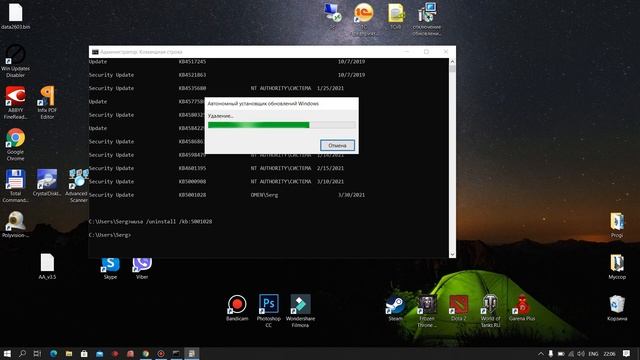Launch Steam from the desktop
Image resolution: width=640 pixels, height=360 pixels.
pyautogui.click(x=395, y=307)
